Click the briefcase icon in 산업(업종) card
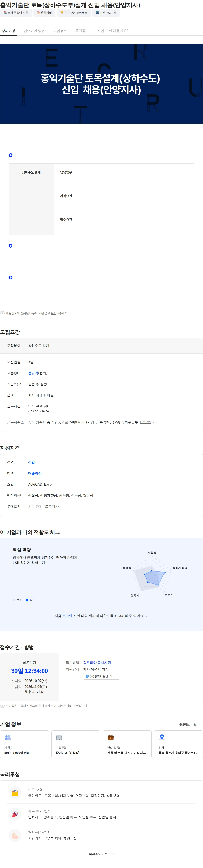 point(111,737)
